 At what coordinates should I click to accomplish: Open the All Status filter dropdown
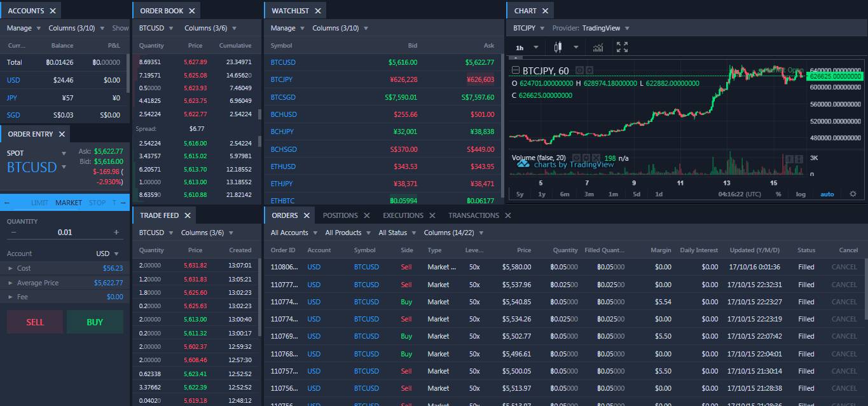click(x=397, y=233)
